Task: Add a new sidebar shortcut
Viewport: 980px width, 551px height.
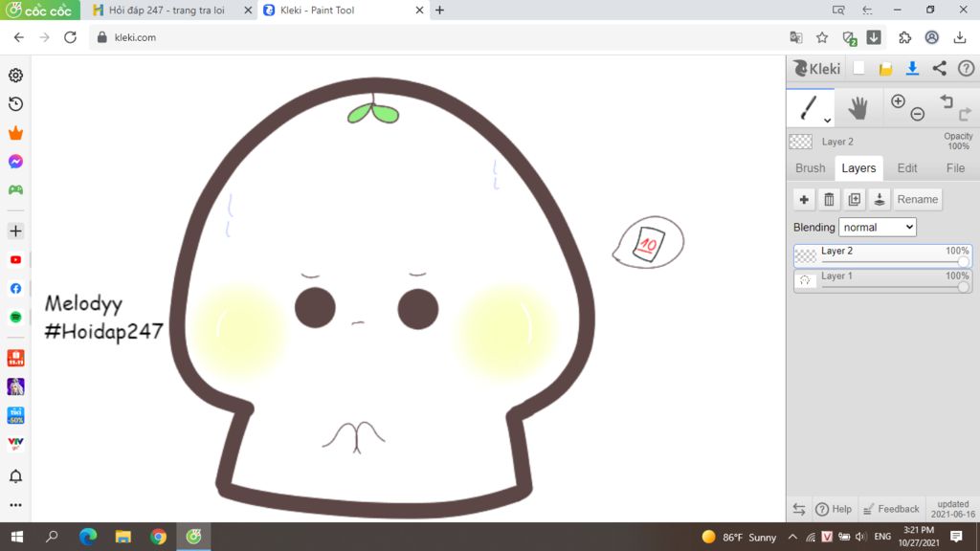Action: point(15,231)
